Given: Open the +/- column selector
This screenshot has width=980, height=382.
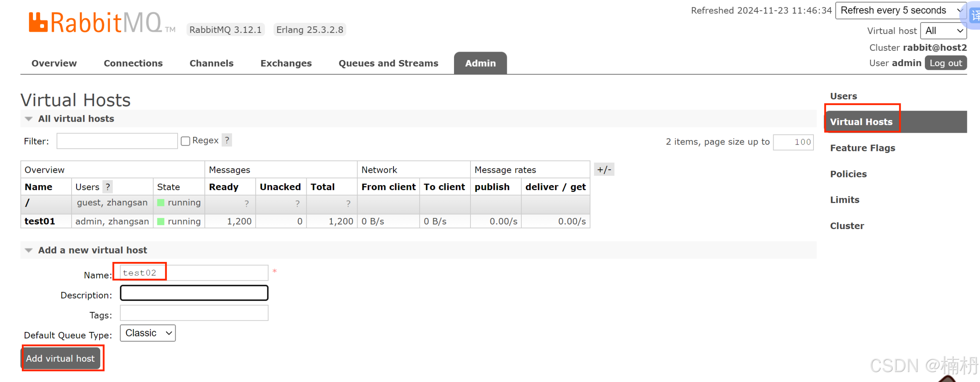Looking at the screenshot, I should (604, 169).
